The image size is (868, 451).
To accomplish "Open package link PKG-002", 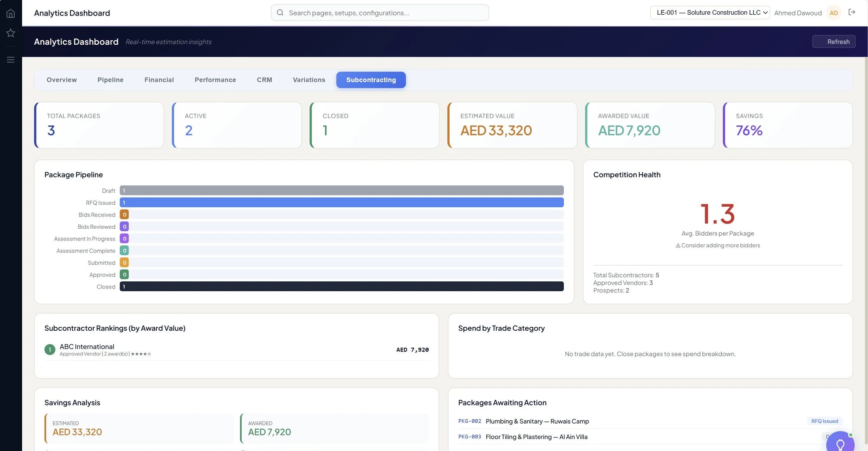I will [470, 421].
